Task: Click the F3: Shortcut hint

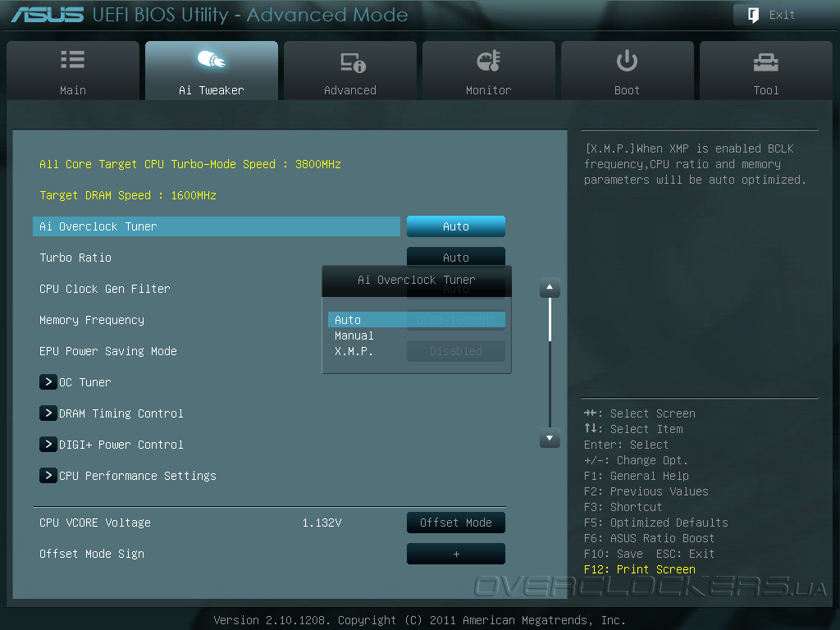Action: (x=623, y=507)
